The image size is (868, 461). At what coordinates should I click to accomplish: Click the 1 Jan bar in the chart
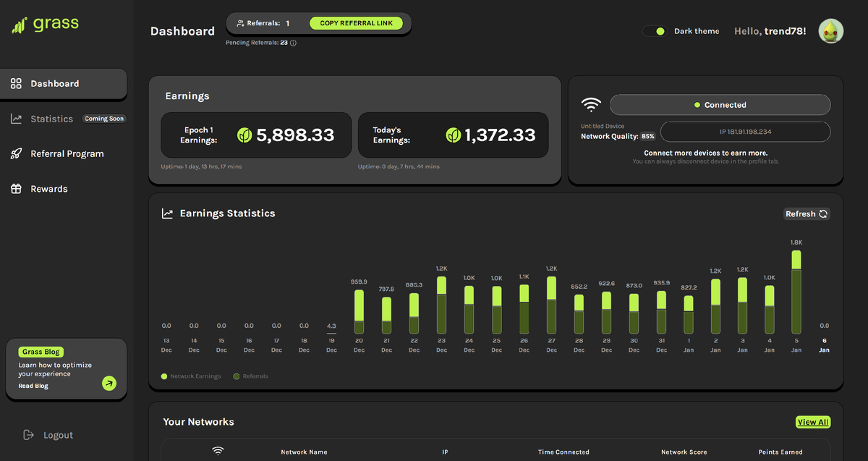689,314
